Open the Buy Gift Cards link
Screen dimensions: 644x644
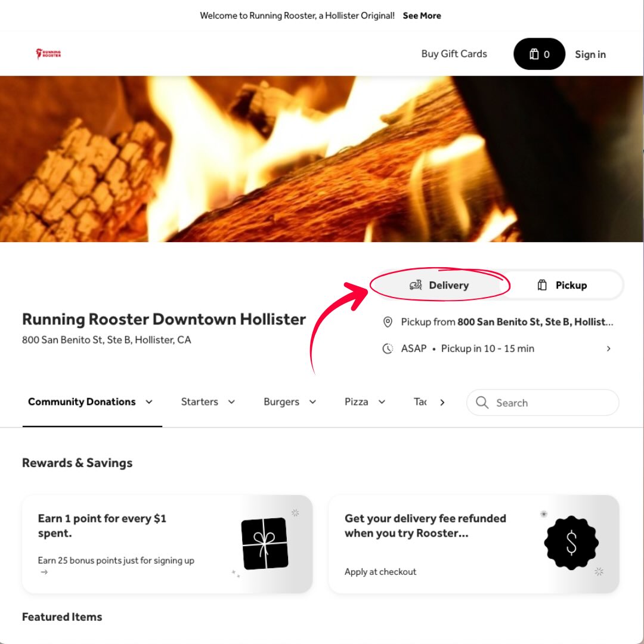click(454, 54)
